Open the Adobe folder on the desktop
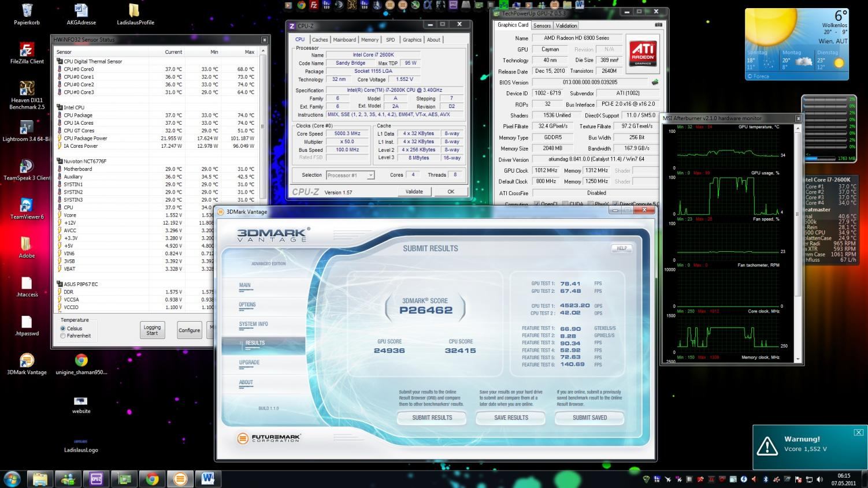 click(x=27, y=248)
